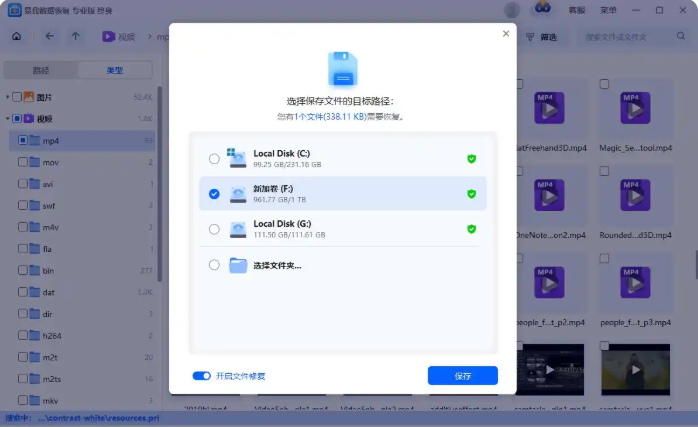Viewport: 698px width, 427px height.
Task: Toggle the mp4 folder checkbox
Action: (x=23, y=140)
